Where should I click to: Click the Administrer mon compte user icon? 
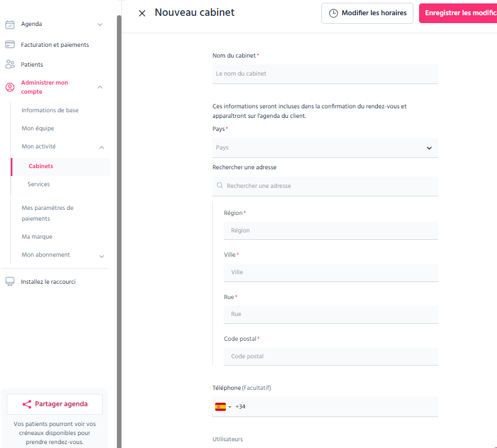tap(10, 87)
